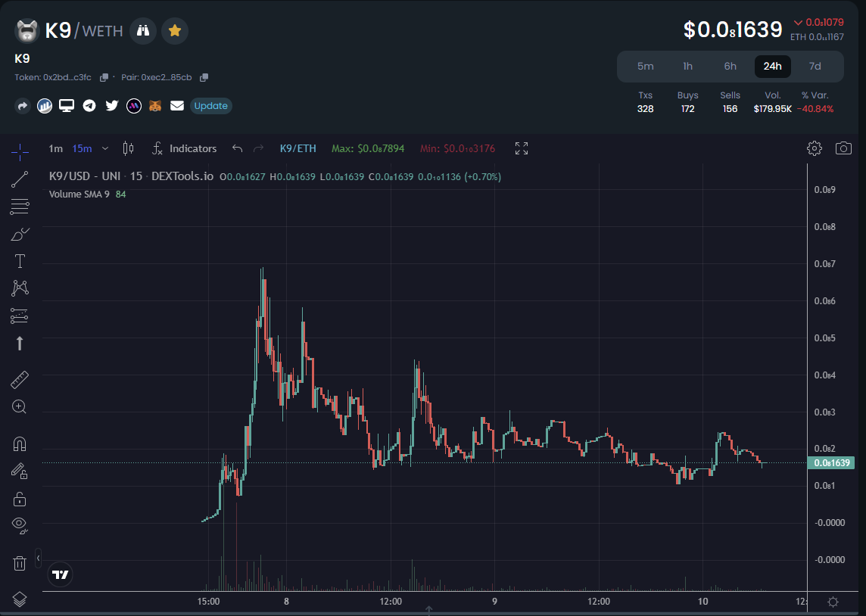Toggle fullscreen chart mode
Screen dimensions: 866x616
point(522,148)
